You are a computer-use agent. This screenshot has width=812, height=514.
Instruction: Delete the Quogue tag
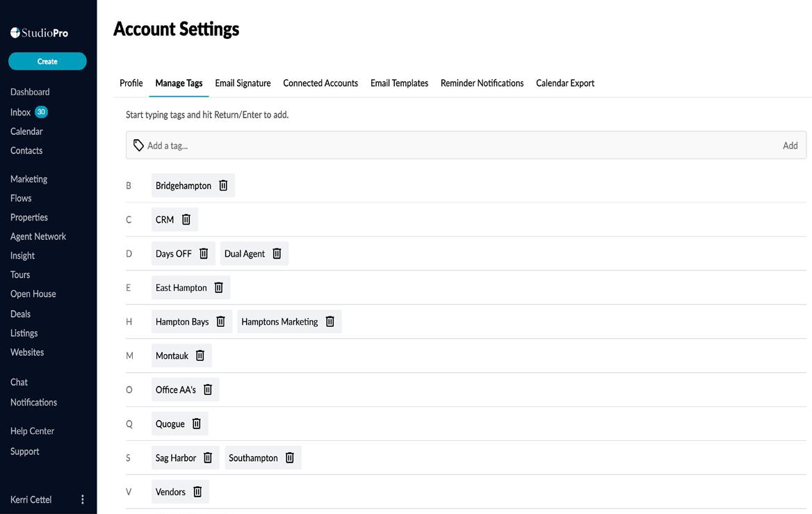click(197, 424)
